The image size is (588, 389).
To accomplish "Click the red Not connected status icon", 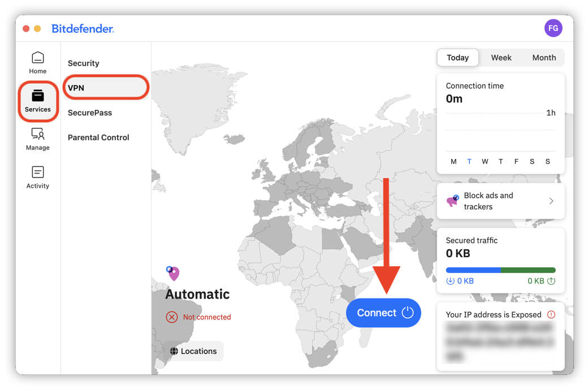I will tap(172, 317).
